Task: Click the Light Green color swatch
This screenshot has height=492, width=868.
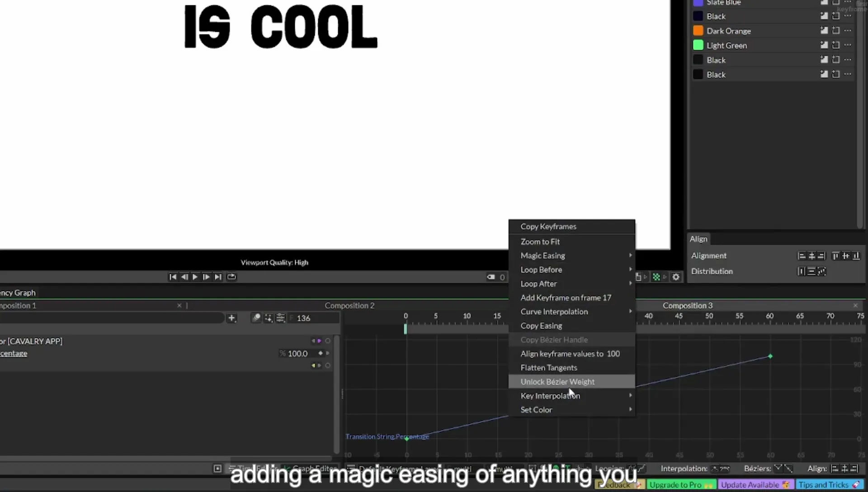Action: [x=698, y=45]
